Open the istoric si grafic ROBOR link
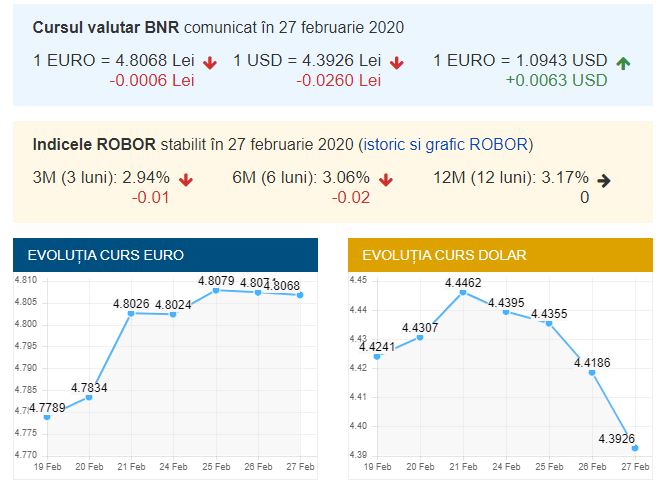The image size is (660, 480). coord(463,143)
